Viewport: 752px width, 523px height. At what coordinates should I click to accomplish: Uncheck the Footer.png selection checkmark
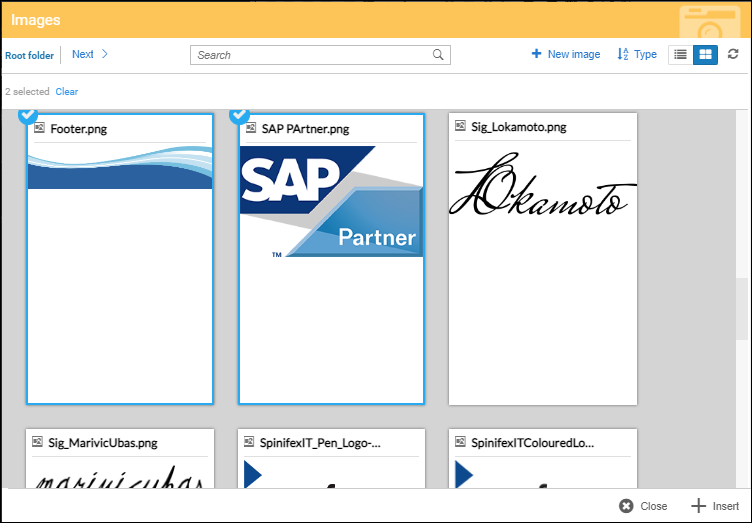pos(28,116)
